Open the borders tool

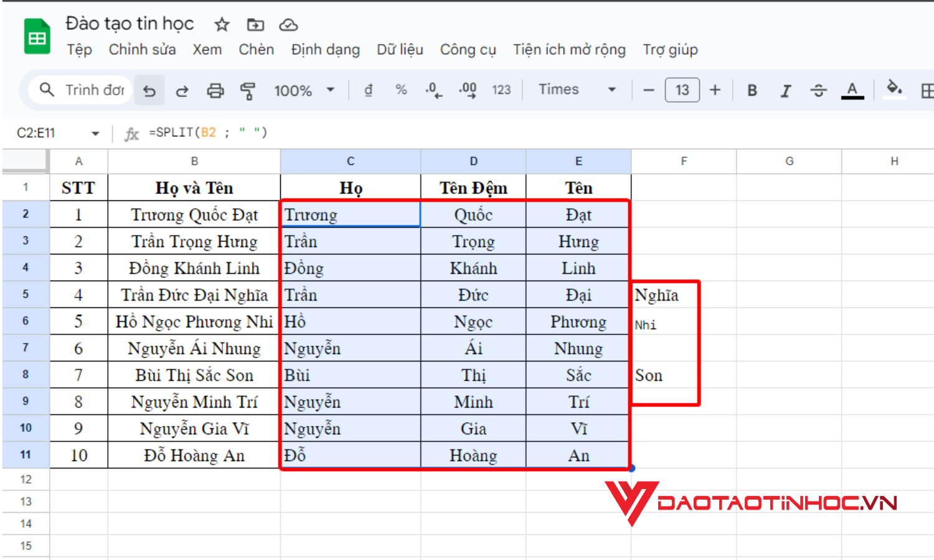(x=927, y=91)
